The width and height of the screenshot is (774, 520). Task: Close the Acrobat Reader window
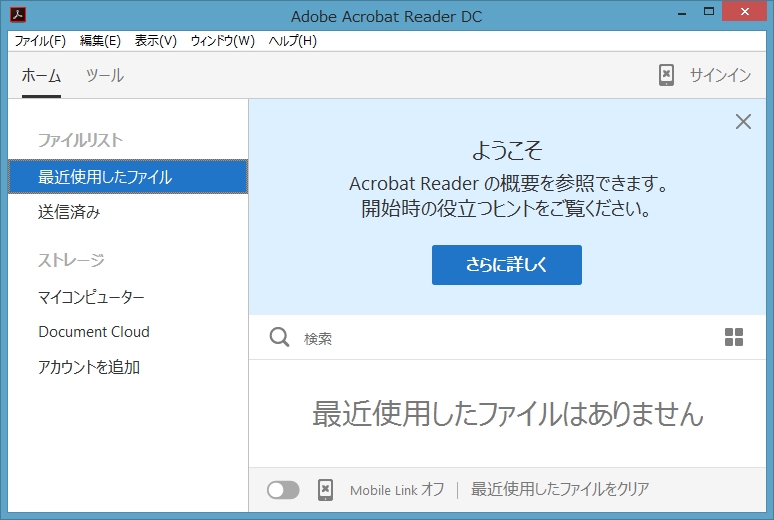pos(744,12)
